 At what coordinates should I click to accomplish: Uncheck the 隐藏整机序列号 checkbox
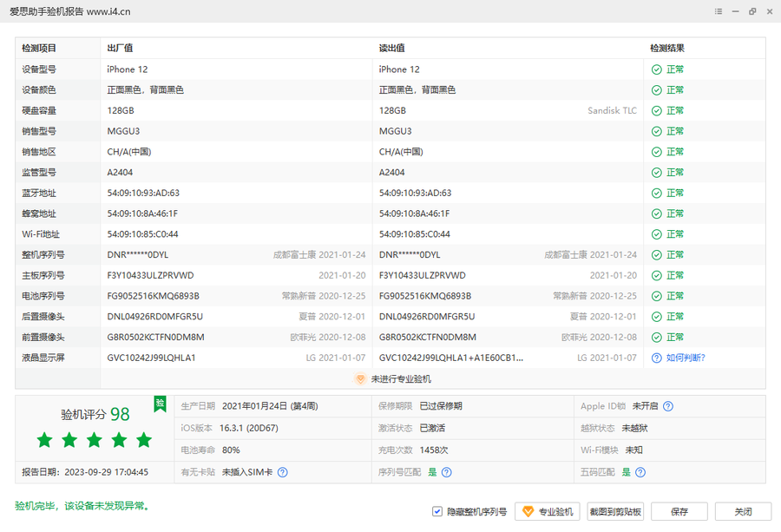(x=436, y=511)
